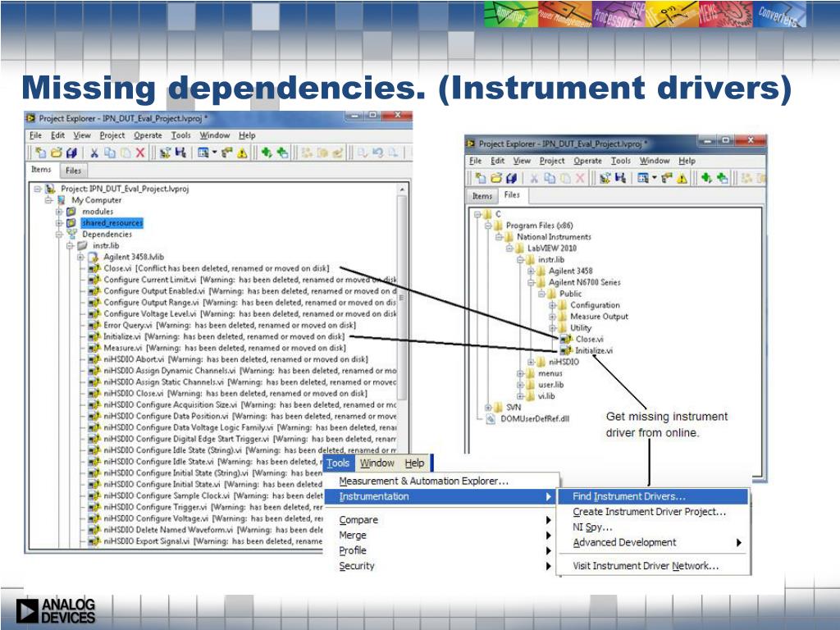Switch to Items tab in right window
The width and height of the screenshot is (840, 630).
[482, 196]
